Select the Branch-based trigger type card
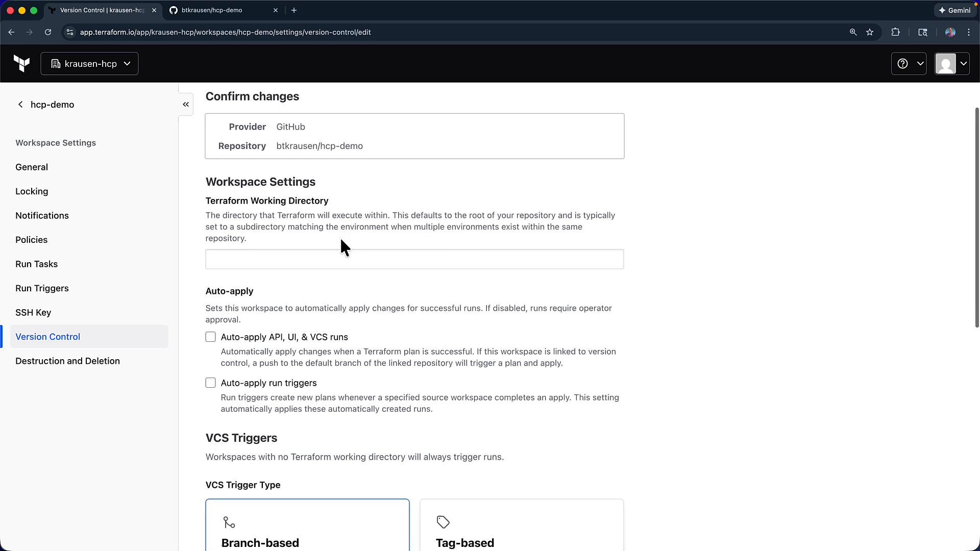Screen dimensions: 980x551 (x=307, y=525)
